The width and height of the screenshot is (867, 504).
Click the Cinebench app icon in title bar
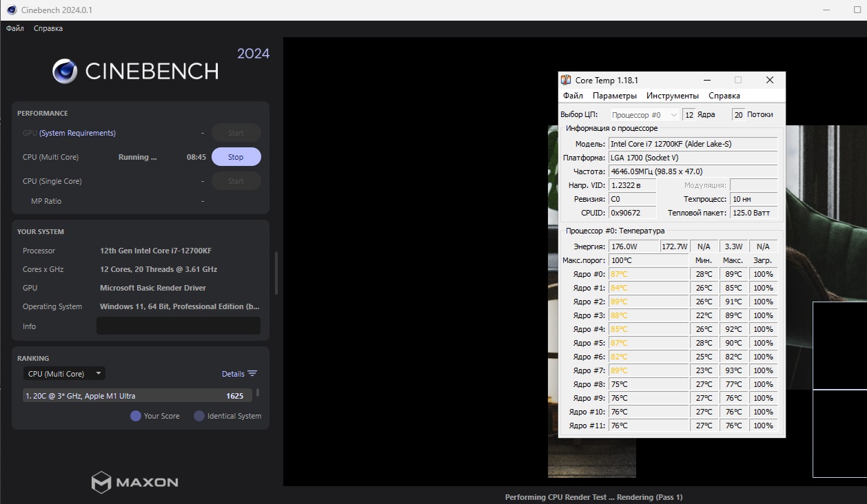pyautogui.click(x=12, y=10)
